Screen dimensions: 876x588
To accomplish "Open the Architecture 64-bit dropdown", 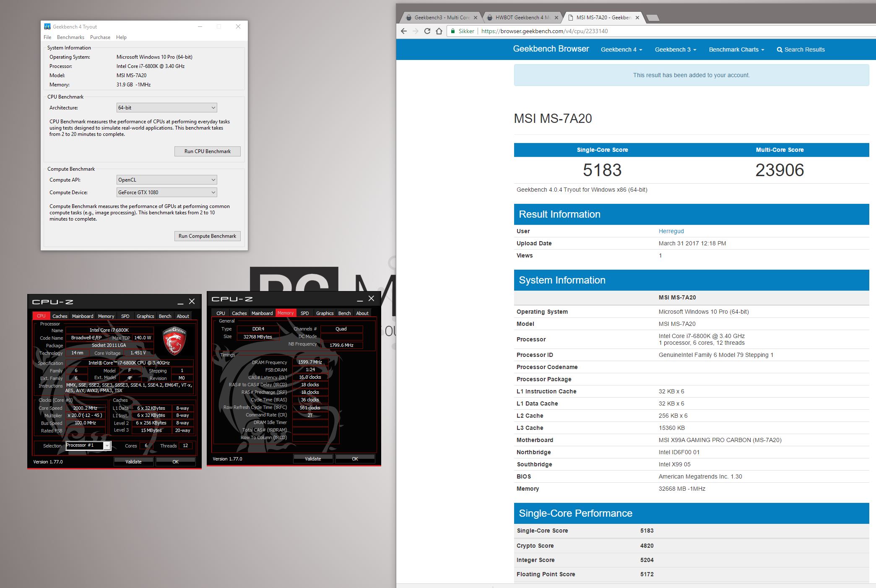I will point(166,108).
